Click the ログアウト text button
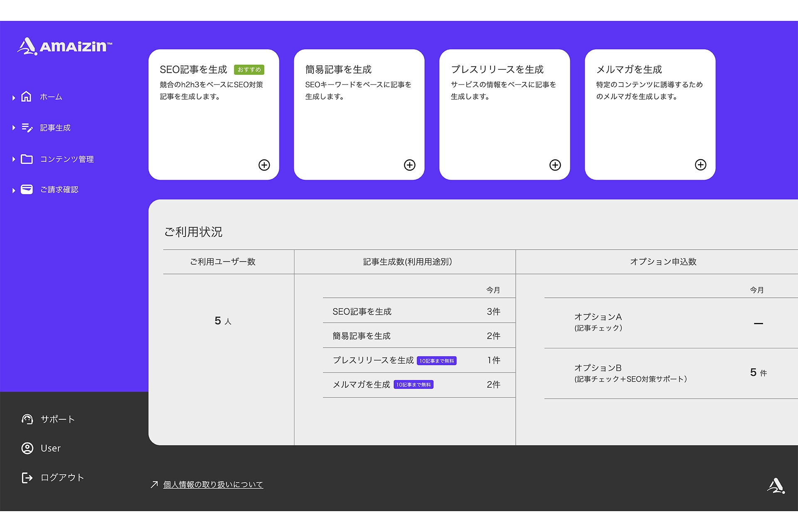Image resolution: width=798 pixels, height=532 pixels. point(62,478)
